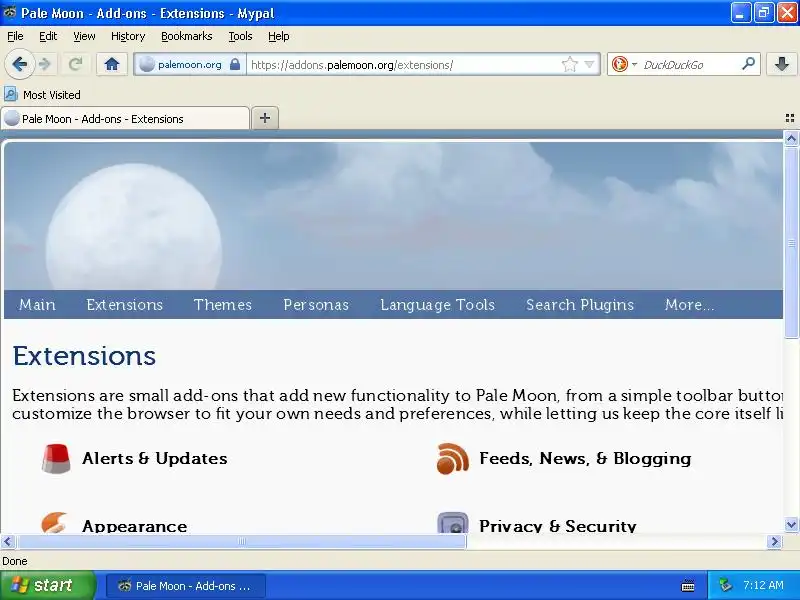Click the red siren Alerts icon

click(x=56, y=459)
